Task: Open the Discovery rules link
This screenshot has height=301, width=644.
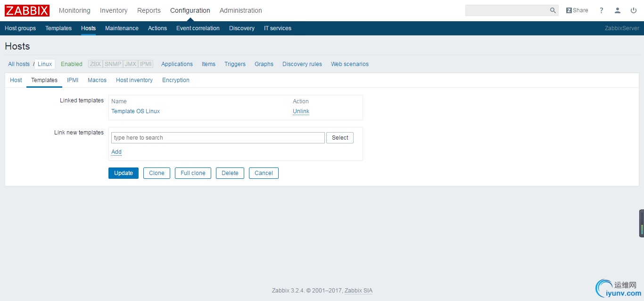Action: 302,64
